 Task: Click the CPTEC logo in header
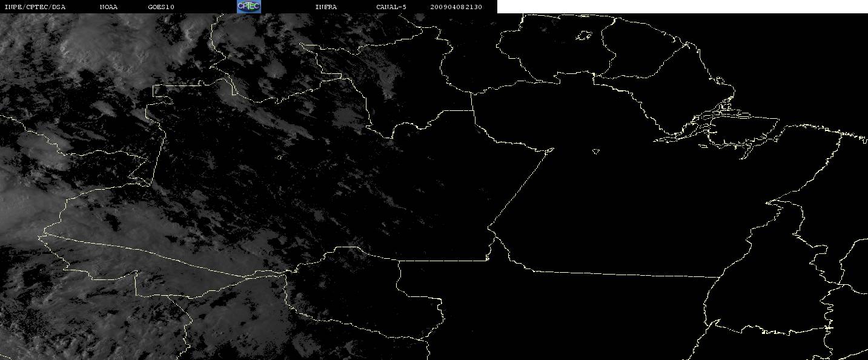point(248,7)
